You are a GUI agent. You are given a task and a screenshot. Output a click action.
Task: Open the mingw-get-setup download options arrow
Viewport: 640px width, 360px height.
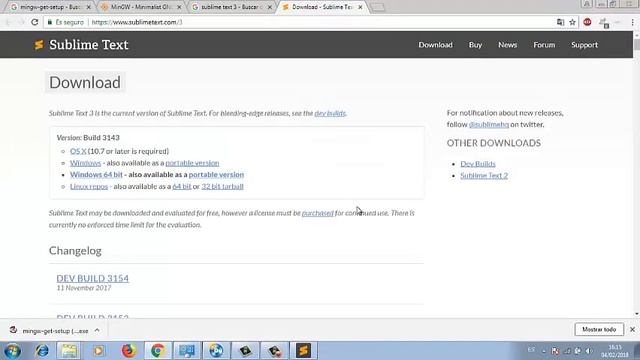pyautogui.click(x=97, y=331)
